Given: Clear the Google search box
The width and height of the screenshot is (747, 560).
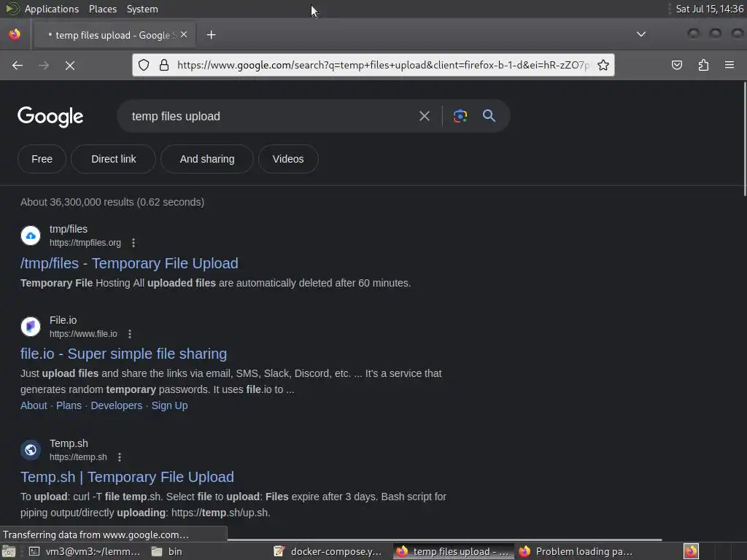Looking at the screenshot, I should [x=425, y=116].
